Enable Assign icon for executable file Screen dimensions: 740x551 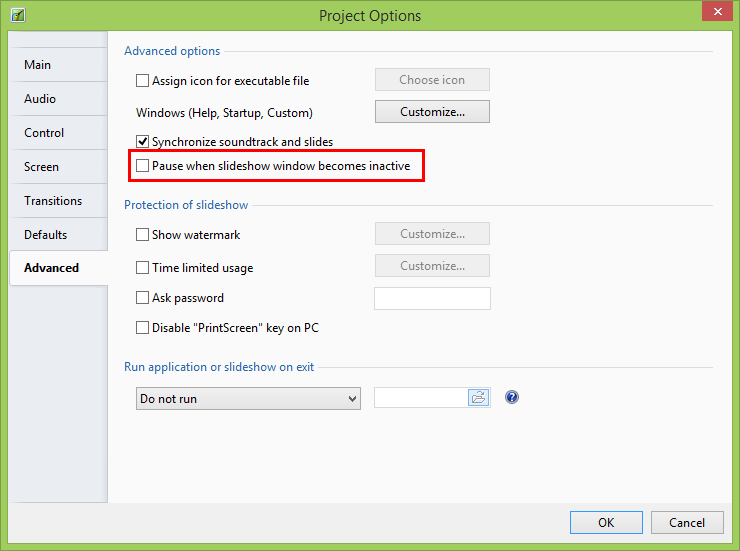click(x=143, y=80)
